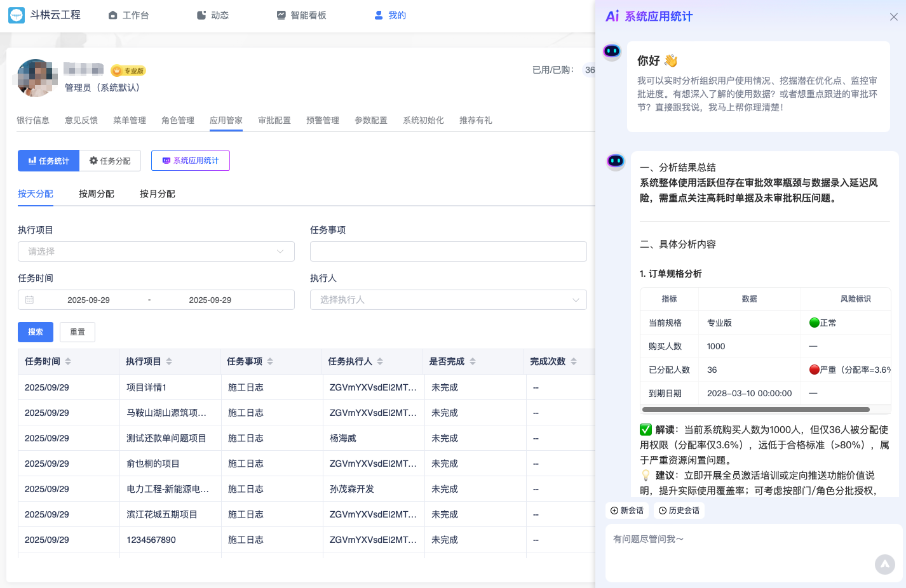The width and height of the screenshot is (906, 588).
Task: Click the 专业版 badge icon
Action: [x=128, y=70]
